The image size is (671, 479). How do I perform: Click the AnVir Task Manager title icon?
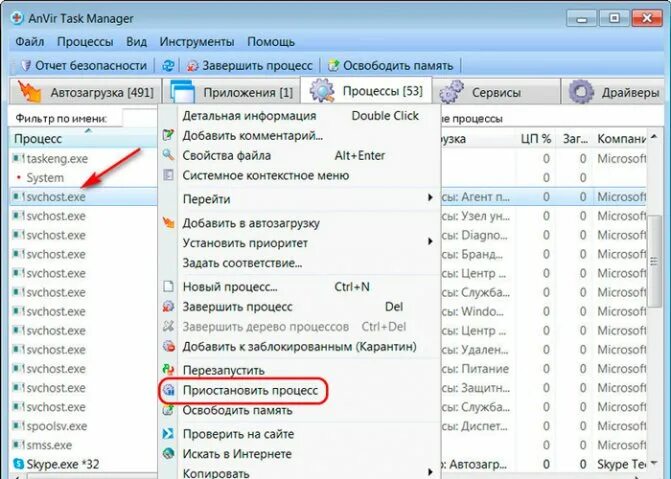pos(17,18)
